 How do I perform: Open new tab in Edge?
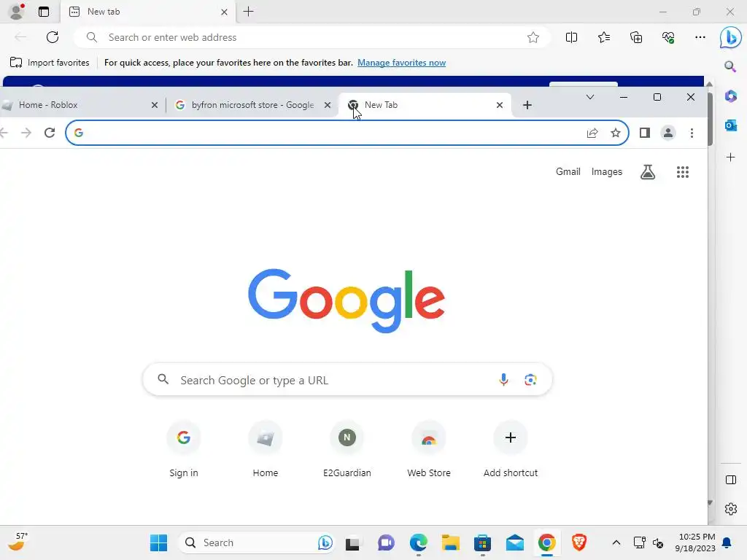coord(248,12)
